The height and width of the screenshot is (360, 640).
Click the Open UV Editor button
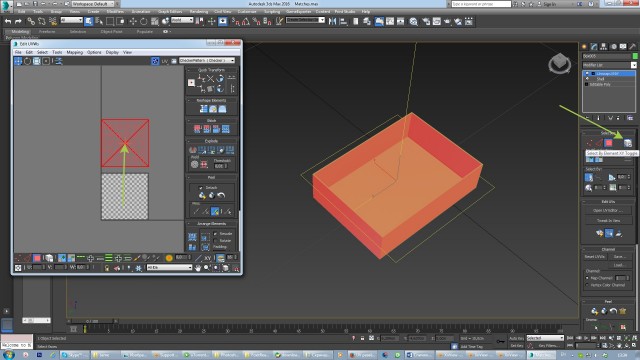tap(608, 211)
